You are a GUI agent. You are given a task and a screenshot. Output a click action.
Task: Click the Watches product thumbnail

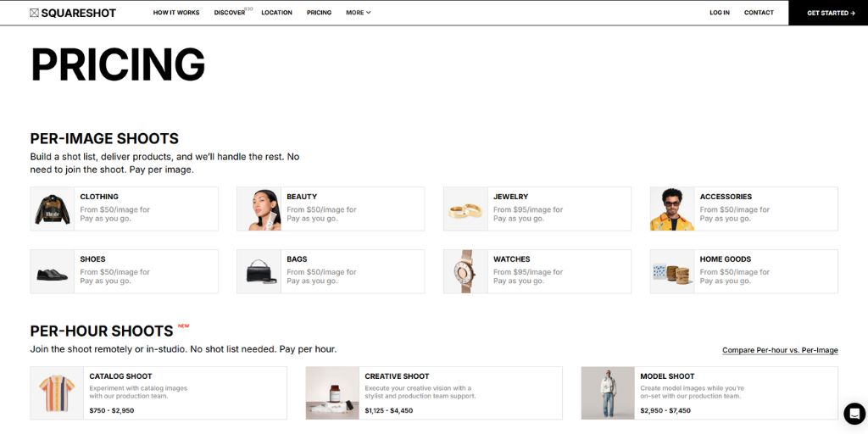465,271
